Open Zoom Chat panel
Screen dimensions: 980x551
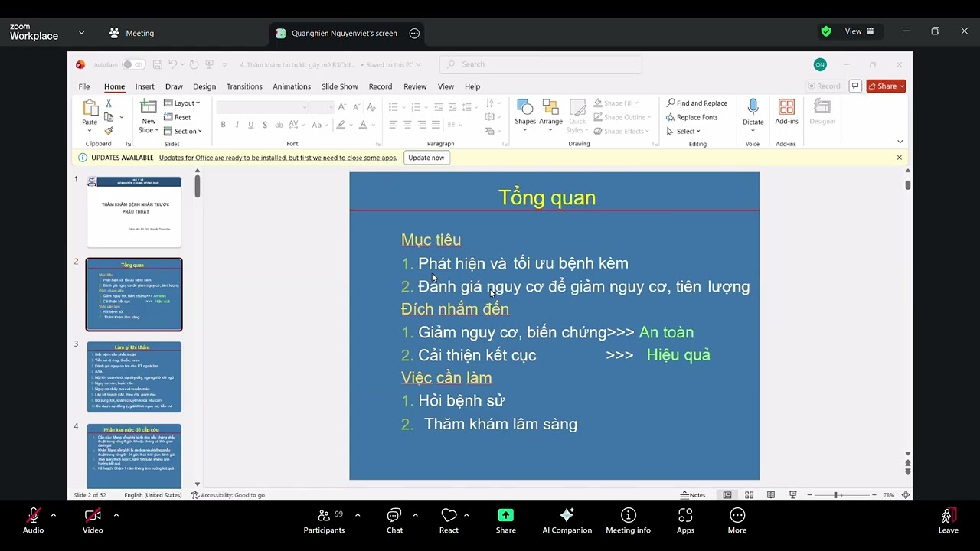tap(394, 520)
